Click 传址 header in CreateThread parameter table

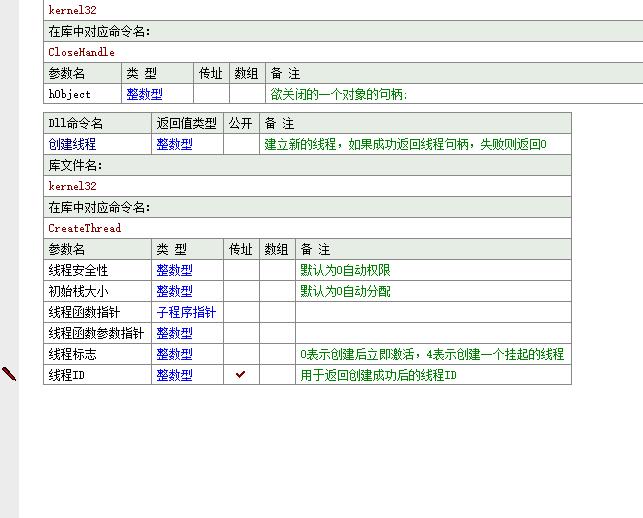point(240,249)
